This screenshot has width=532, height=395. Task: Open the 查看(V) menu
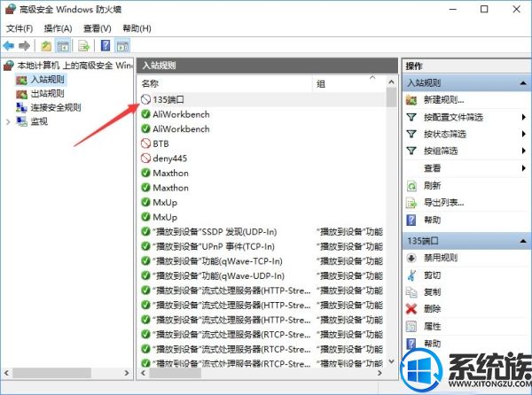97,28
